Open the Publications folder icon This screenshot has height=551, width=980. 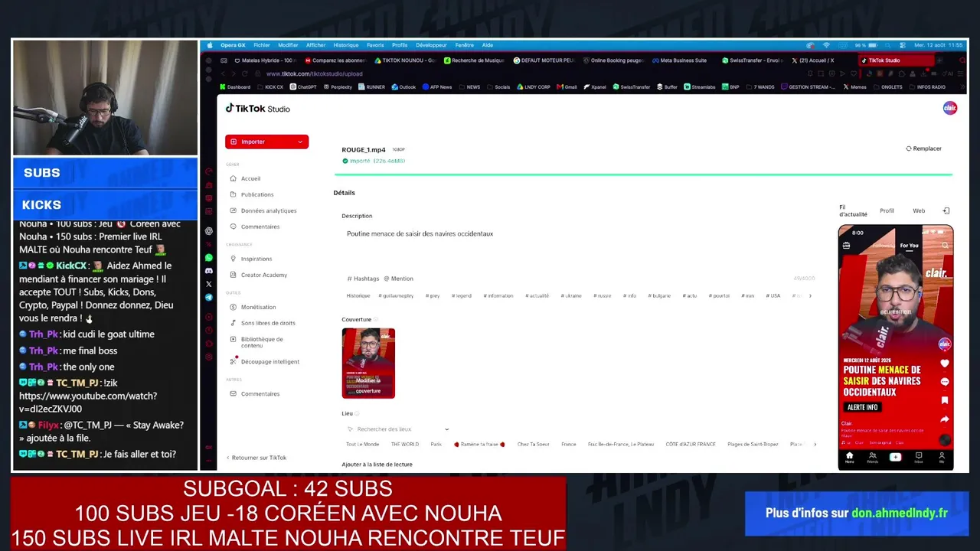234,194
